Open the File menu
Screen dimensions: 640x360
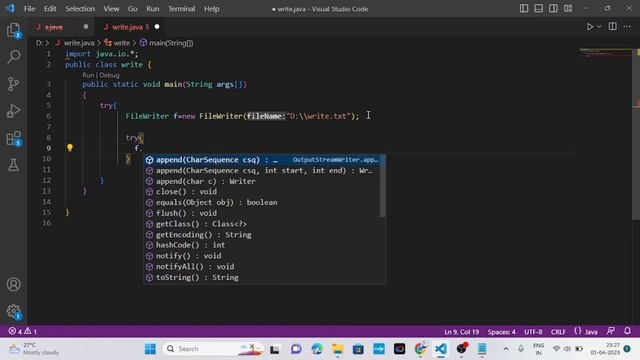[x=29, y=9]
